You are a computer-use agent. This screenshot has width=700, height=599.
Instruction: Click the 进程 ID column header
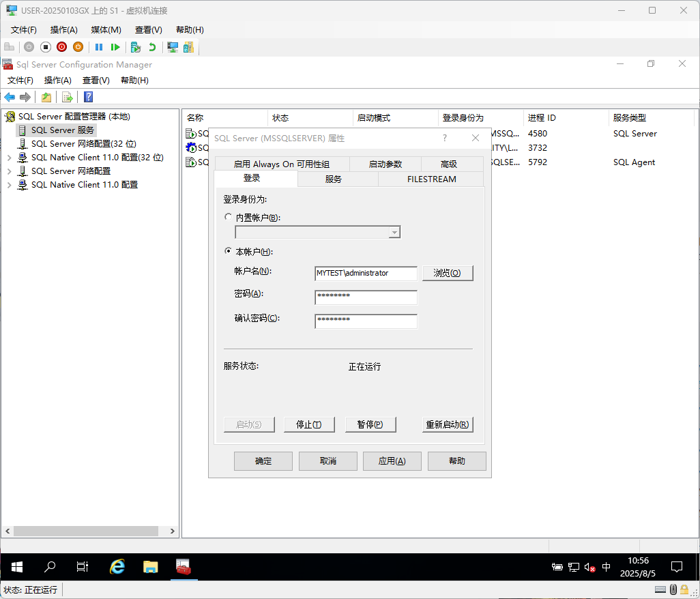566,118
